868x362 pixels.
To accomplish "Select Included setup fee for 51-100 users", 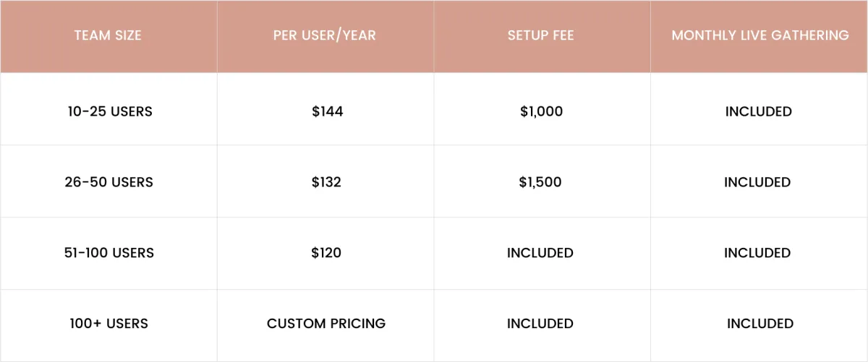I will coord(540,253).
